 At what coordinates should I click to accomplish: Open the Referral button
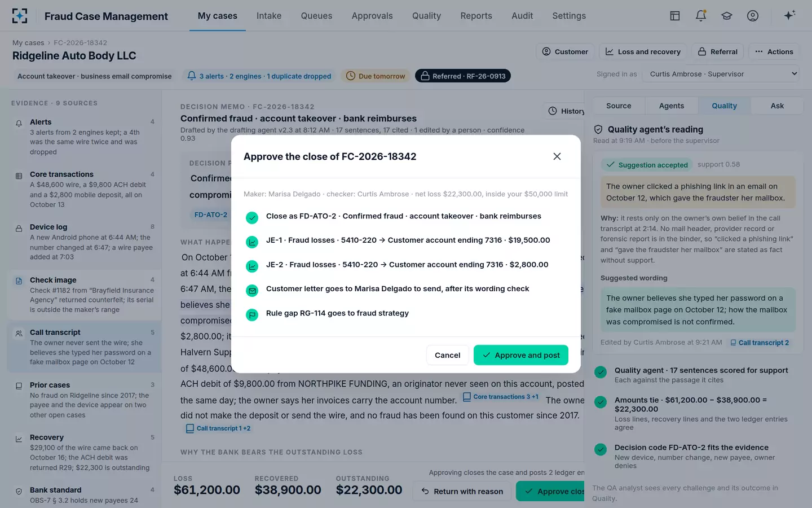tap(718, 51)
